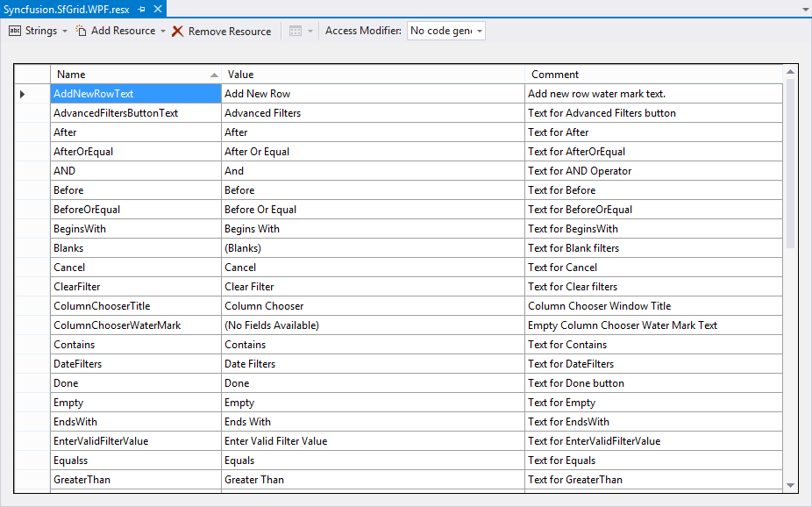Screen dimensions: 812x507
Task: Click the 'Enter Valid Filter Value' value cell
Action: pyautogui.click(x=373, y=441)
